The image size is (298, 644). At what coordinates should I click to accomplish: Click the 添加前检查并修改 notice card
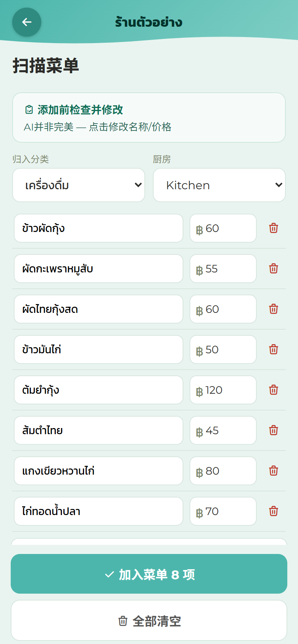(x=149, y=118)
